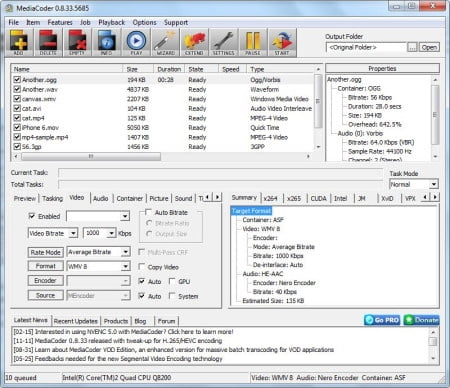Viewport: 450px width, 388px height.
Task: Click the Open output folder button
Action: pyautogui.click(x=429, y=47)
